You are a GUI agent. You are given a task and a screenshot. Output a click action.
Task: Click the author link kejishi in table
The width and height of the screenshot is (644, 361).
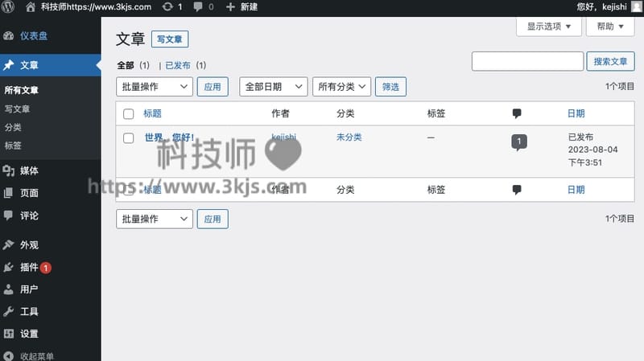[284, 137]
